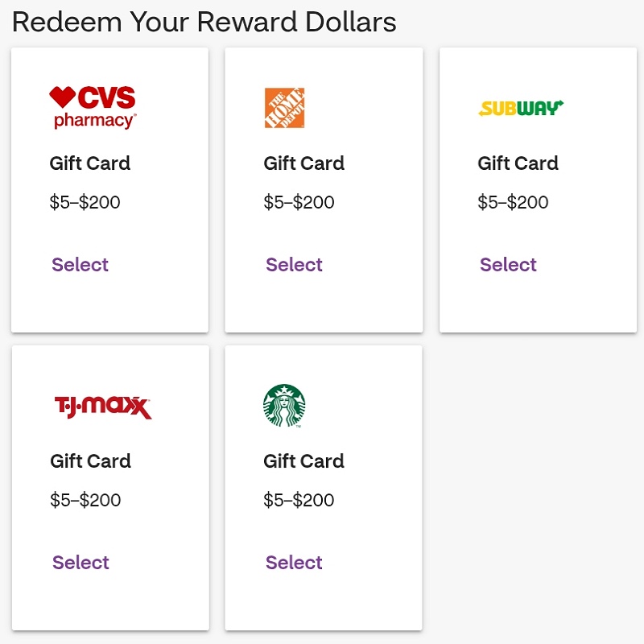Click Gift Card title under Starbucks logo
Image resolution: width=644 pixels, height=644 pixels.
point(304,460)
